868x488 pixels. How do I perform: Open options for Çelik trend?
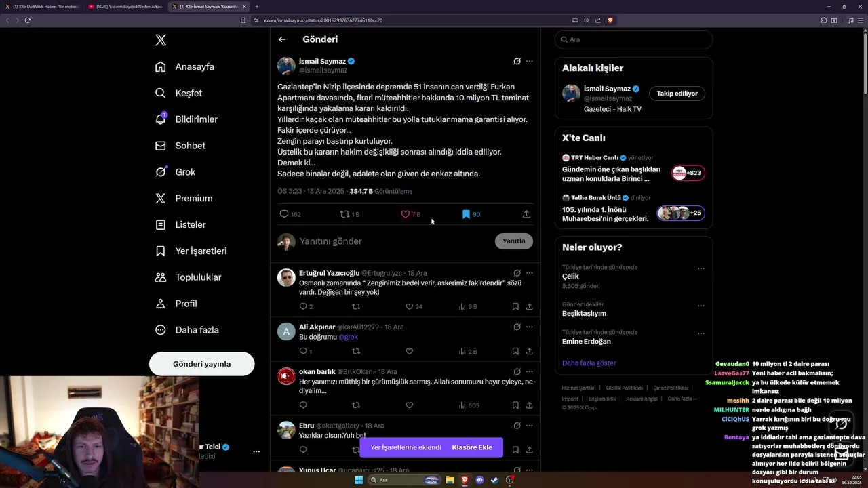[701, 268]
